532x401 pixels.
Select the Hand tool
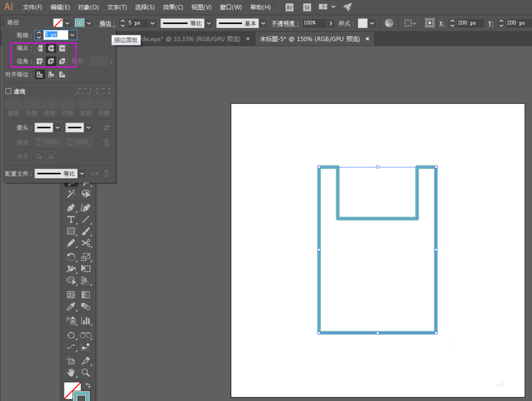[x=71, y=372]
